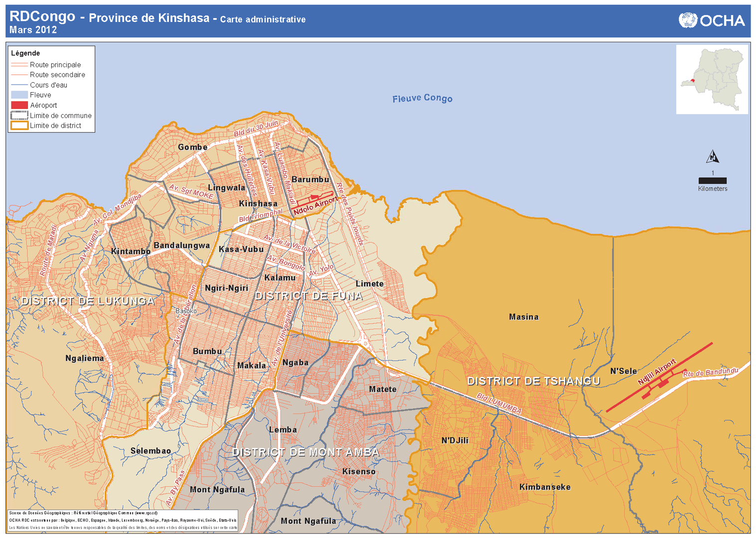Viewport: 756px width, 538px height.
Task: Click the 'Barumbu' commune label
Action: tap(310, 179)
